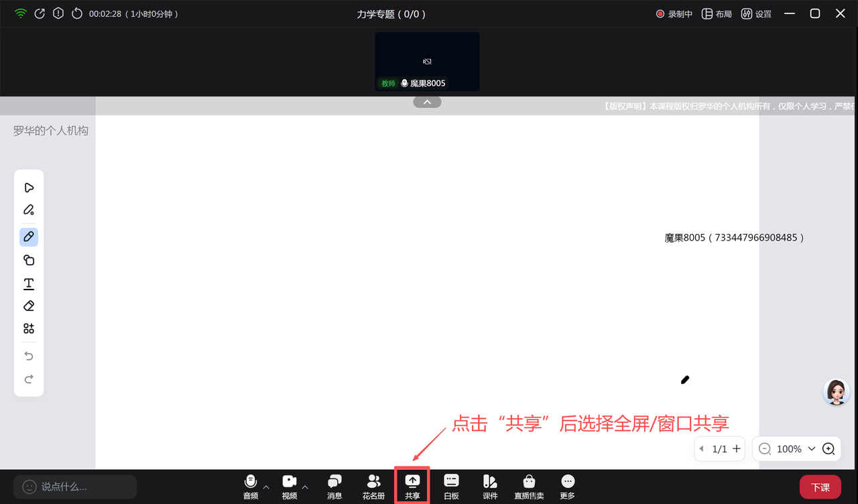The width and height of the screenshot is (858, 504).
Task: Choose the shapes drawing tool
Action: point(29,260)
